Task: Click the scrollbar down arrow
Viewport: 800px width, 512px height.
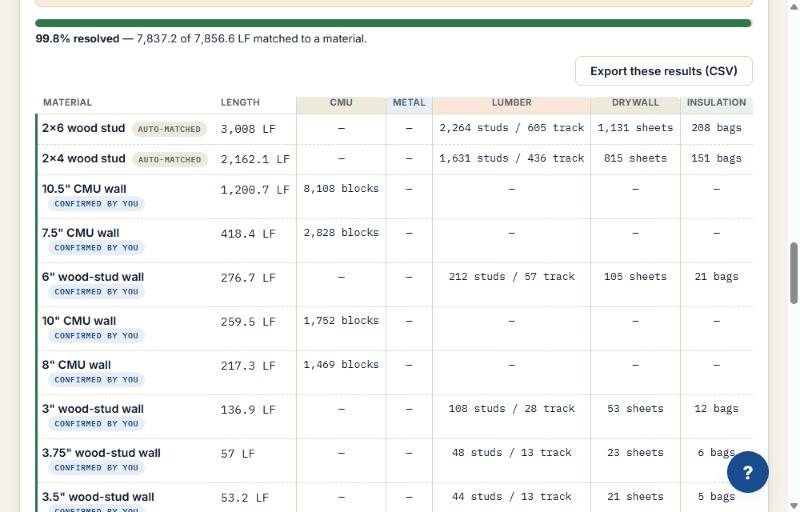Action: click(x=794, y=506)
